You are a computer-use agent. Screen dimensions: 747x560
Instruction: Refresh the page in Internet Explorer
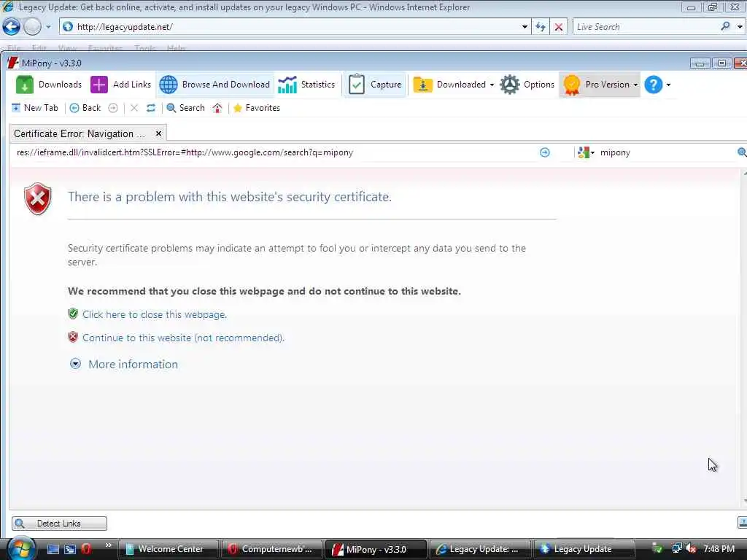[541, 27]
